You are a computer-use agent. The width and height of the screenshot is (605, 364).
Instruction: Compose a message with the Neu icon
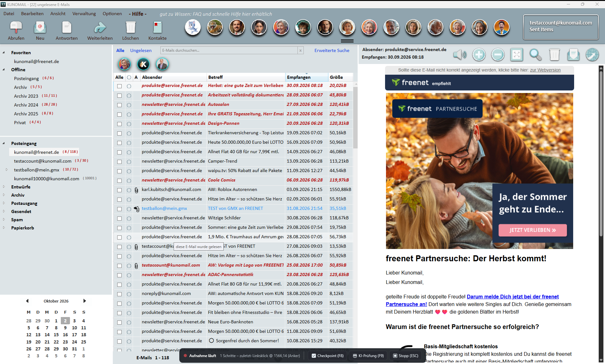[40, 28]
